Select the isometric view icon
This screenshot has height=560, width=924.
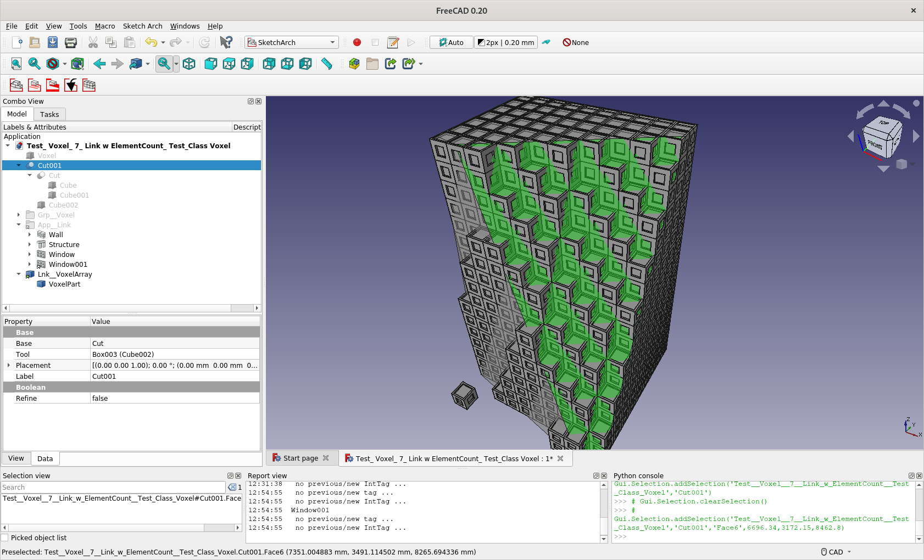pyautogui.click(x=189, y=64)
